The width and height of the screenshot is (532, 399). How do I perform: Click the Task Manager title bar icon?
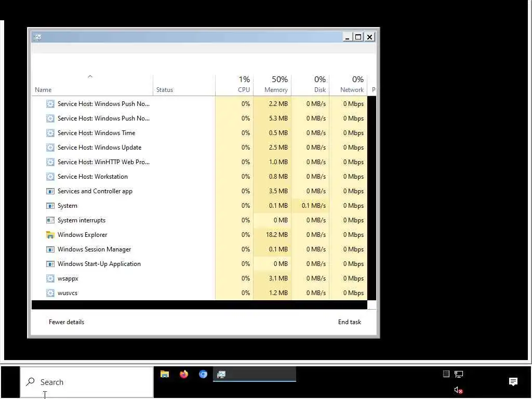click(37, 37)
